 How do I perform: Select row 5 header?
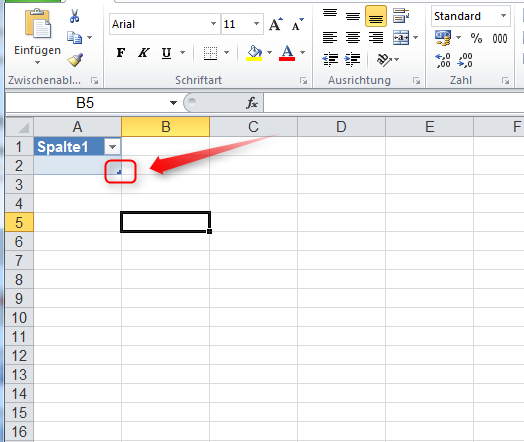click(19, 223)
